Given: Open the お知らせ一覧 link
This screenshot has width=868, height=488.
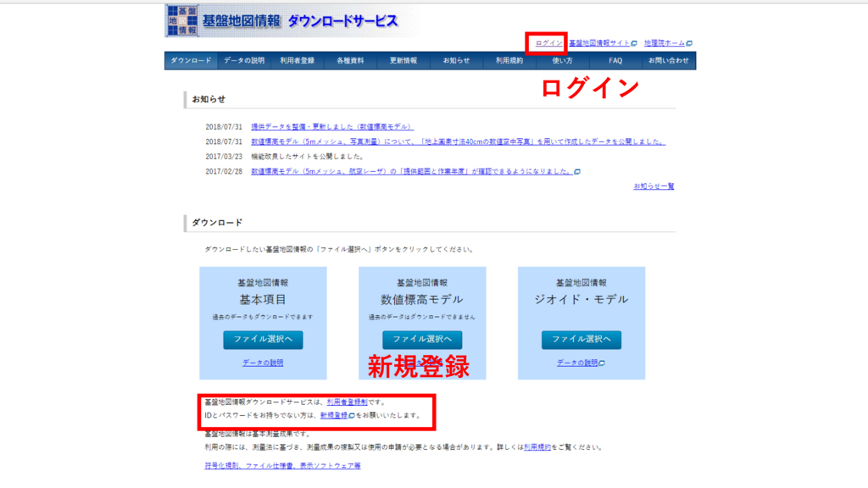Looking at the screenshot, I should 654,186.
